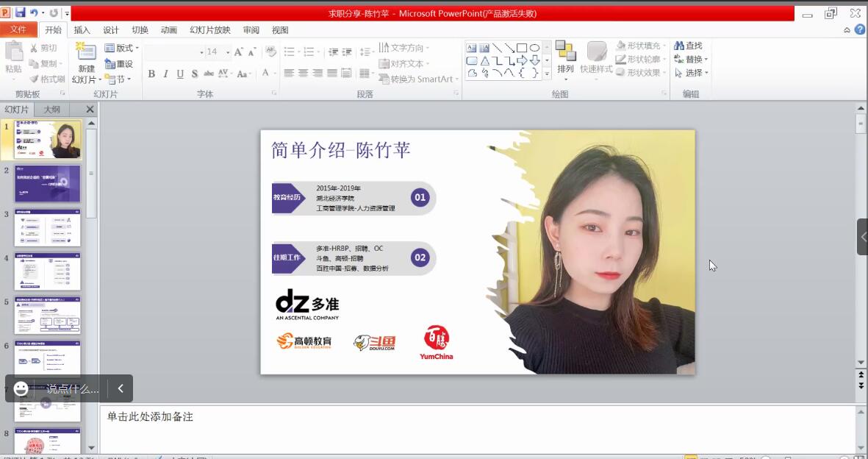868x459 pixels.
Task: Select slide 3 thumbnail in the slide panel
Action: (48, 229)
